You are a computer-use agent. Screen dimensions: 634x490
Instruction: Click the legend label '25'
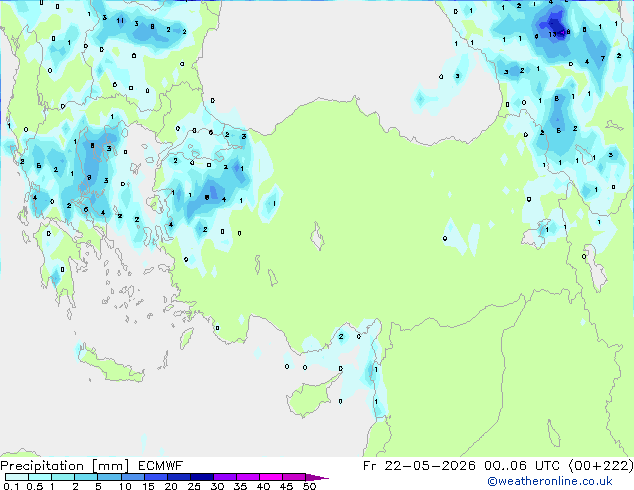(194, 486)
